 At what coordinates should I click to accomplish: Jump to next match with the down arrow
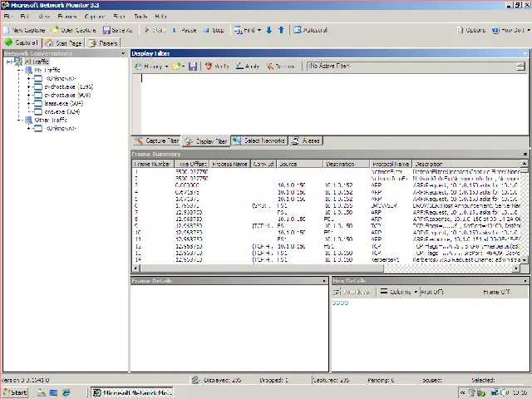point(269,30)
